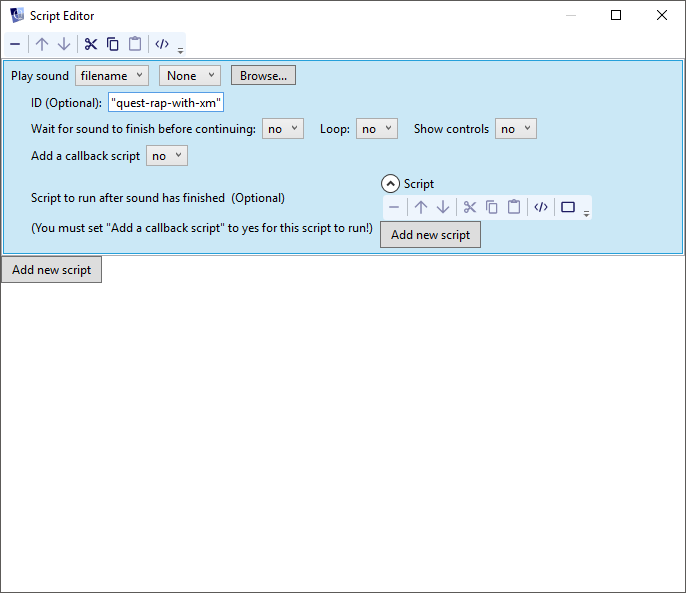Open the Add a callback script dropdown

point(167,156)
